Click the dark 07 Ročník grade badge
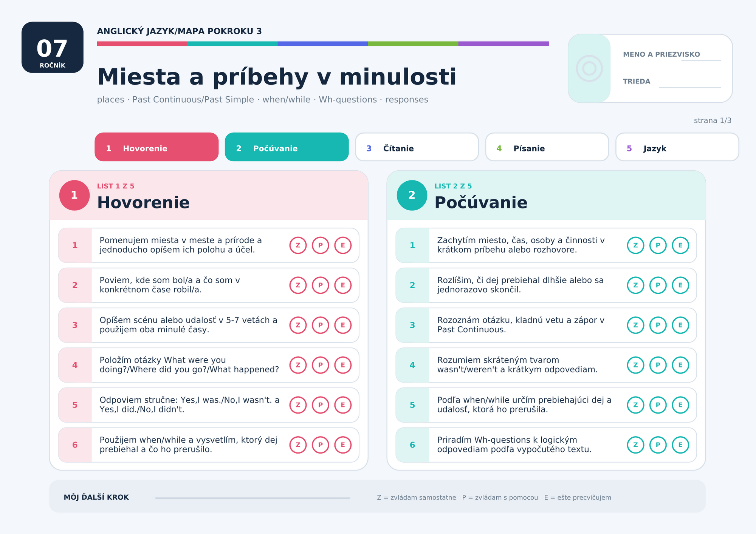 (x=53, y=47)
